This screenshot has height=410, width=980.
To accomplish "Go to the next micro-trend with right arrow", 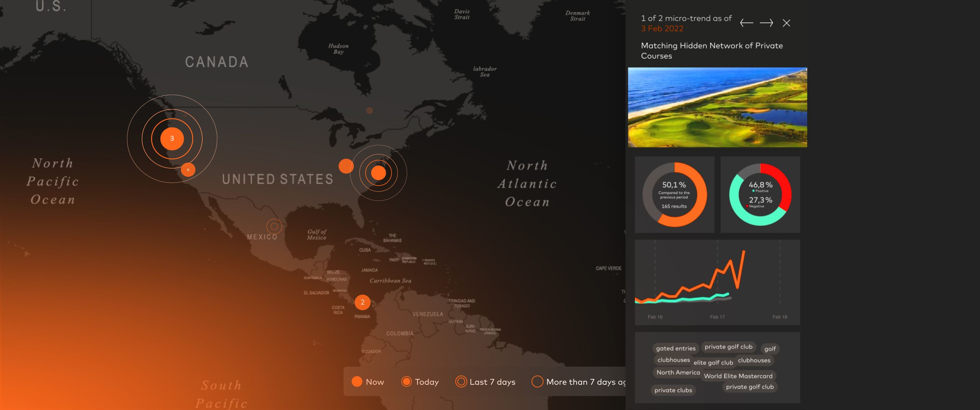I will pyautogui.click(x=766, y=23).
